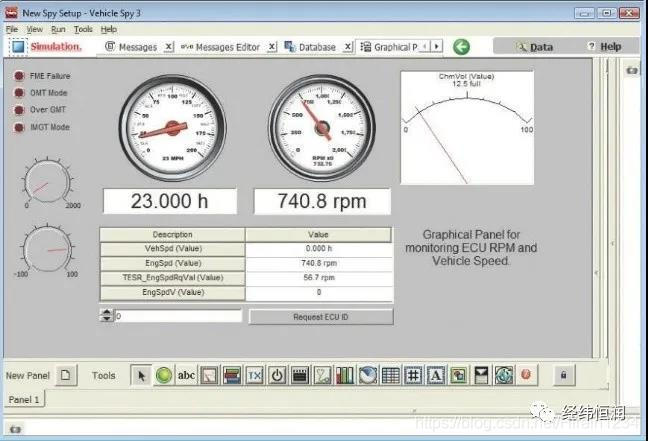Screen dimensions: 648x441
Task: Click the small icon in the far-right side pane
Action: point(632,71)
